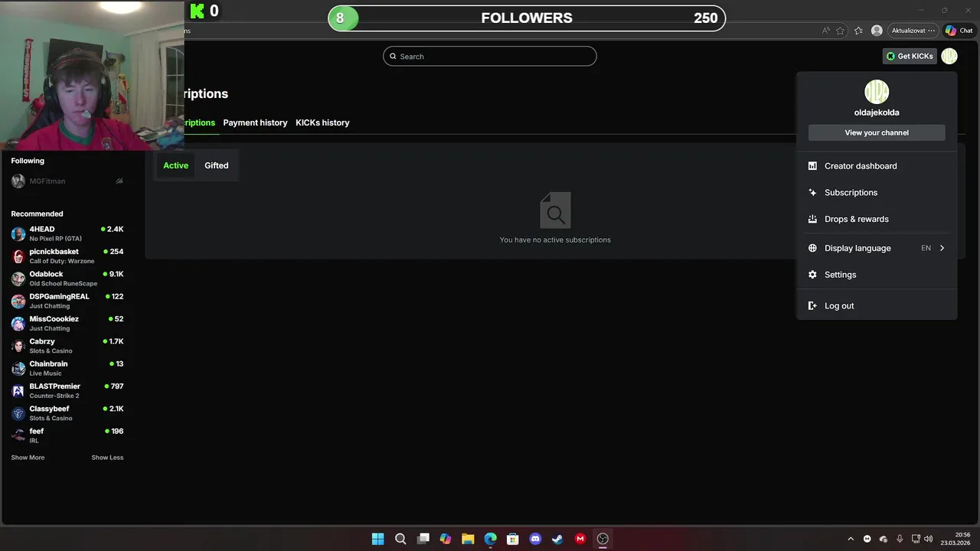Image resolution: width=980 pixels, height=551 pixels.
Task: Open the Edge favorites list icon
Action: coord(858,31)
